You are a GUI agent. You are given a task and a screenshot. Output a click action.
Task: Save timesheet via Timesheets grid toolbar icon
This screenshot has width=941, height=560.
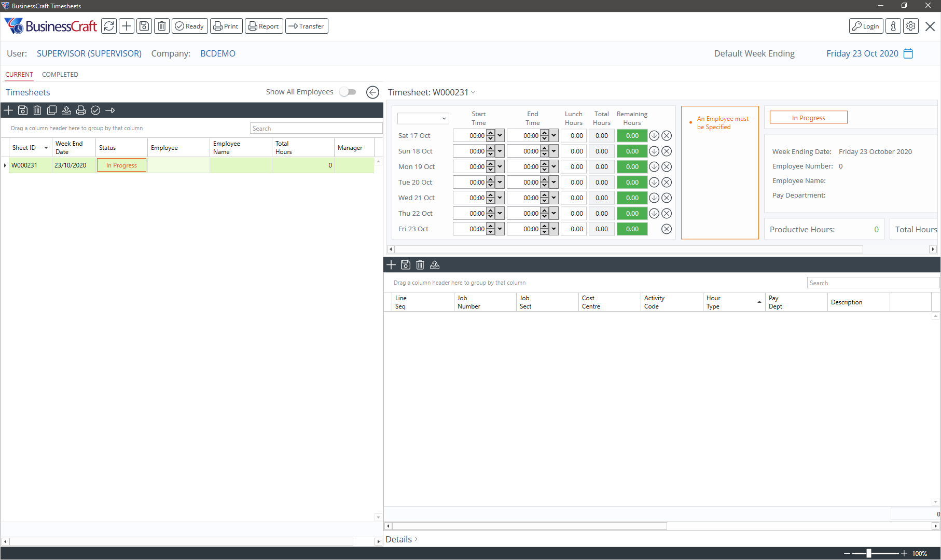[23, 110]
